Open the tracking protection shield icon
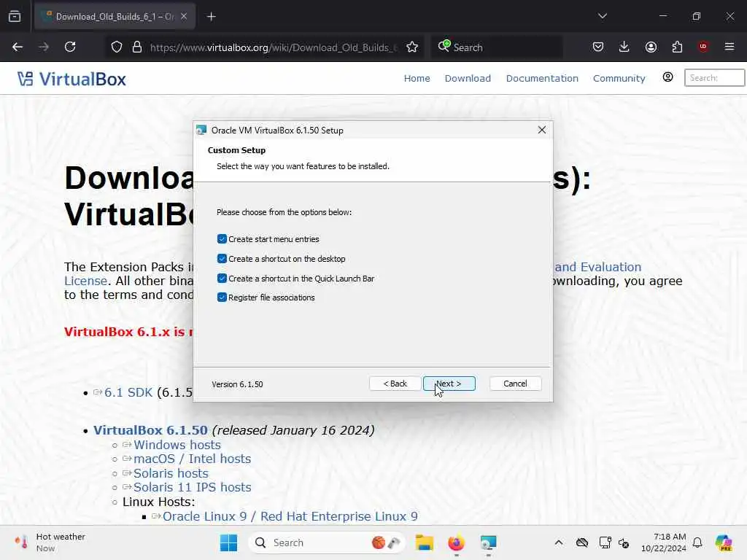 (x=117, y=47)
